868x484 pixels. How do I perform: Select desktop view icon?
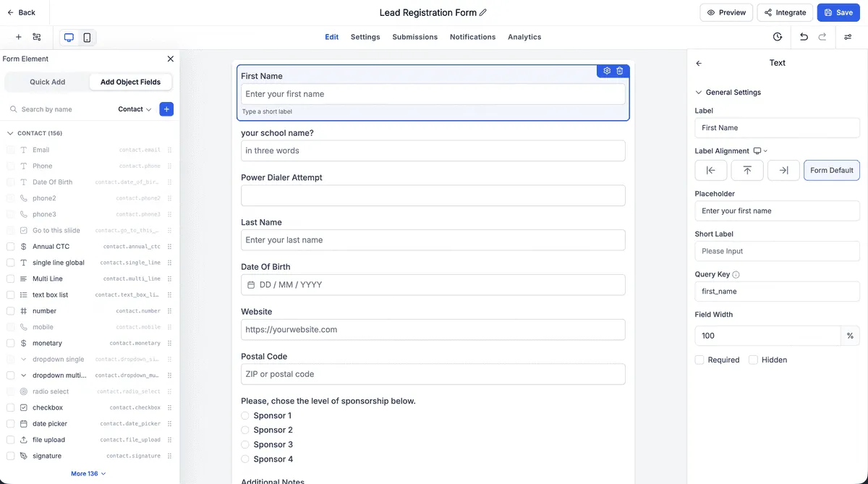(69, 38)
